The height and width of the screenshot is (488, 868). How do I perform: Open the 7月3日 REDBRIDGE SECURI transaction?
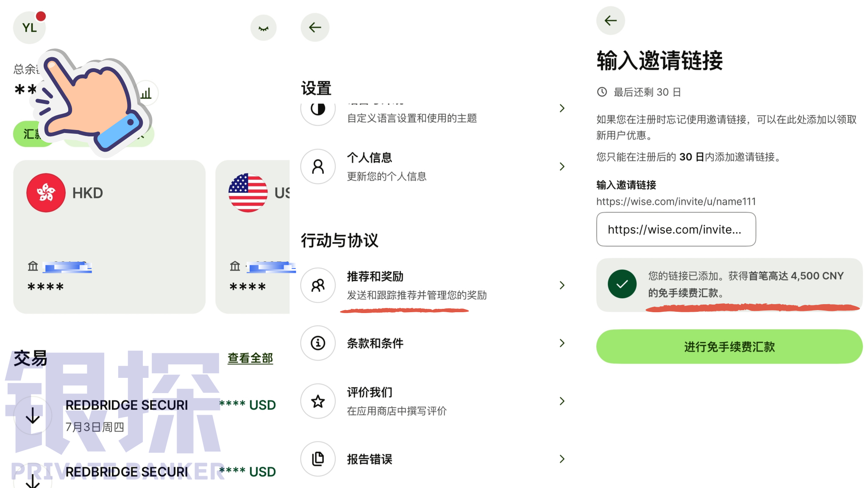click(x=145, y=415)
